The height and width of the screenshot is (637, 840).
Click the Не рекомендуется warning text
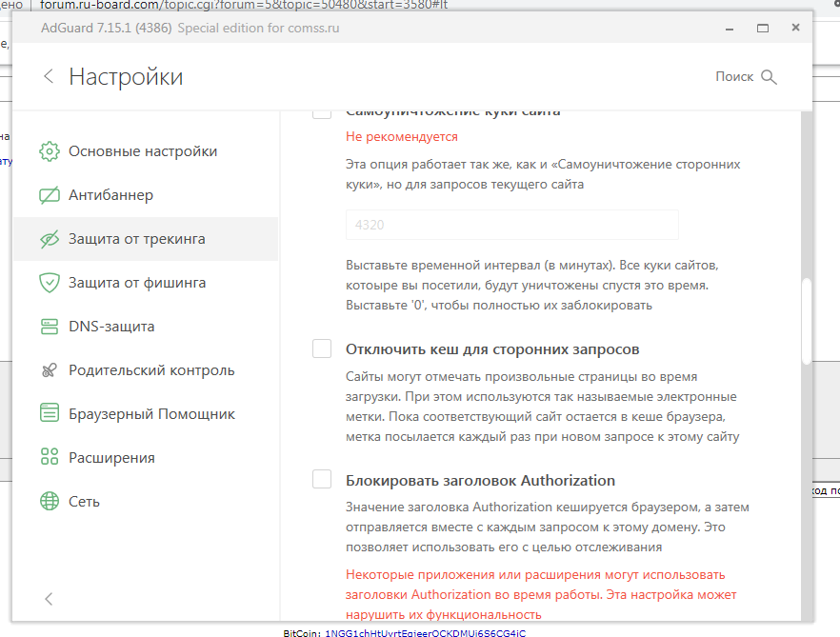(x=402, y=137)
